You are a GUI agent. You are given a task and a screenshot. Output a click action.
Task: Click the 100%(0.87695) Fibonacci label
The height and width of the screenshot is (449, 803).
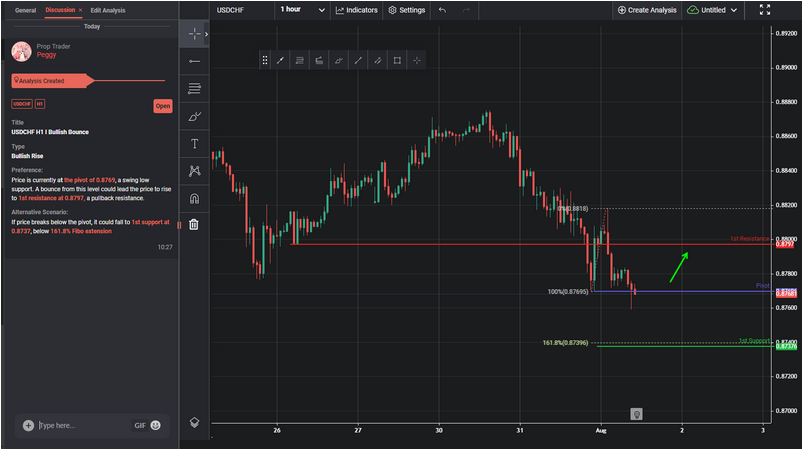tap(568, 292)
